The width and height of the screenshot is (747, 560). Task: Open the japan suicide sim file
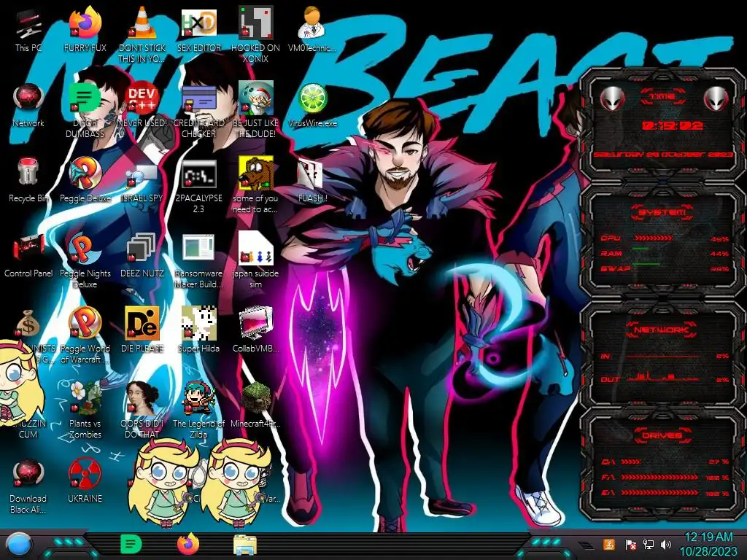255,249
